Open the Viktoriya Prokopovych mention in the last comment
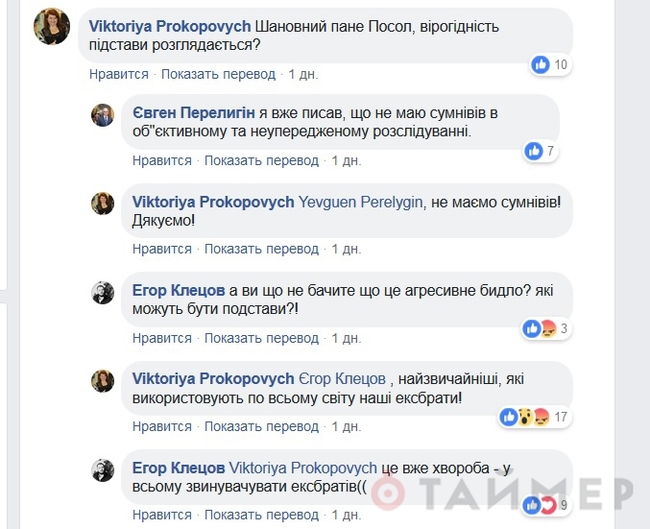 coord(303,467)
